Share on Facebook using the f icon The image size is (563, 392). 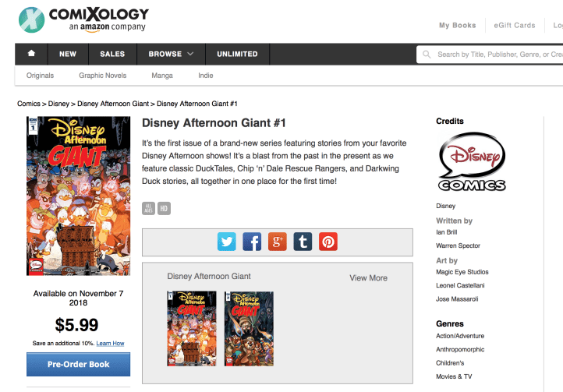(252, 242)
